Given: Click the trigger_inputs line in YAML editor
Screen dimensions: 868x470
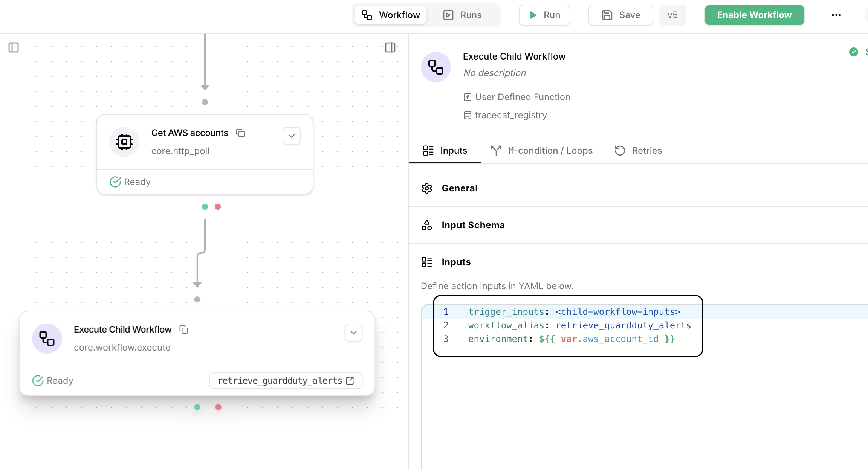Looking at the screenshot, I should [574, 312].
